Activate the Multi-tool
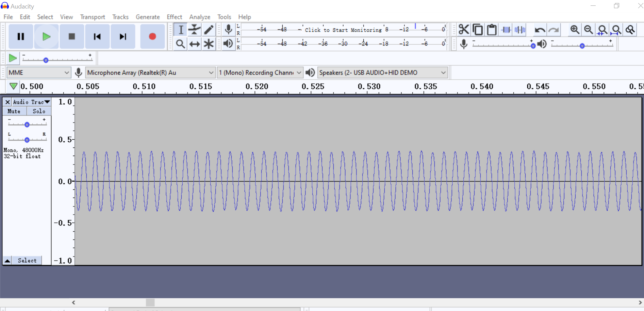644x311 pixels. tap(209, 44)
